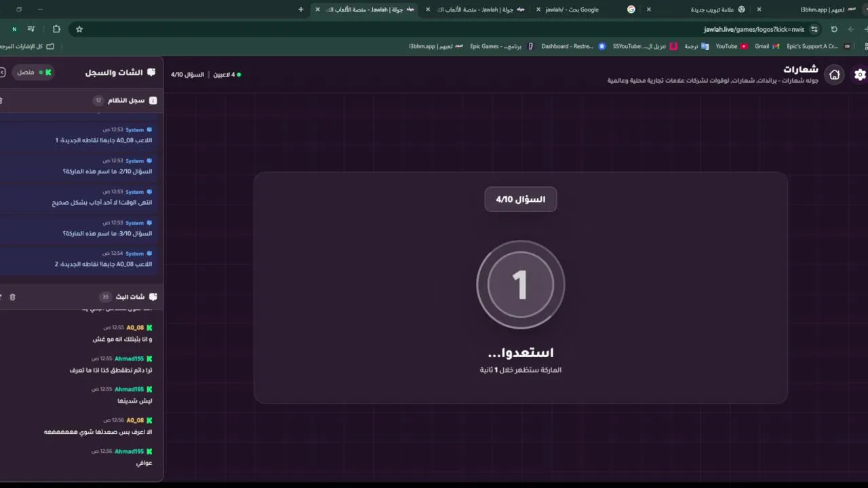Open the ترجمة translate bookmark
The image size is (868, 488).
pos(696,46)
